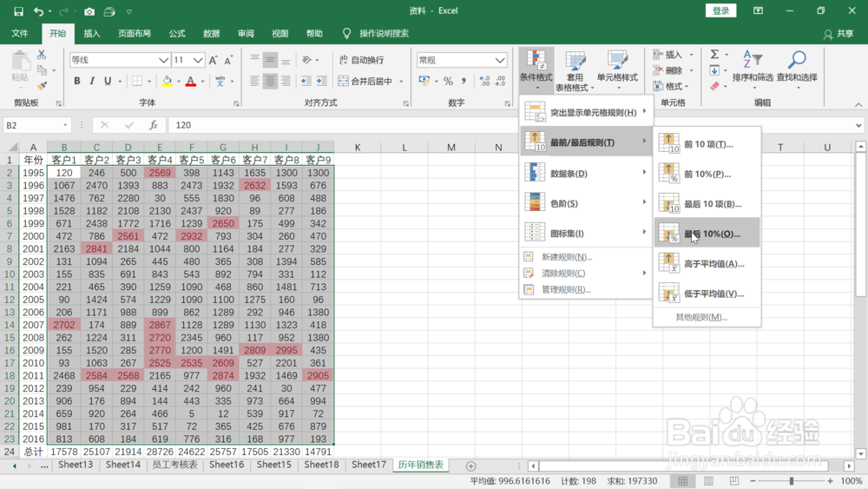
Task: Click the 操作说明搜索 search box
Action: tap(384, 34)
